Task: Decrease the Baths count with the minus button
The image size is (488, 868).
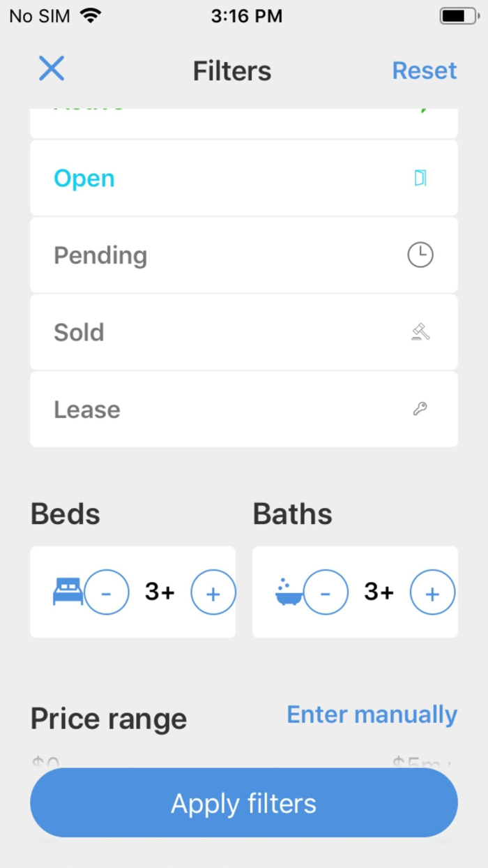Action: [326, 592]
